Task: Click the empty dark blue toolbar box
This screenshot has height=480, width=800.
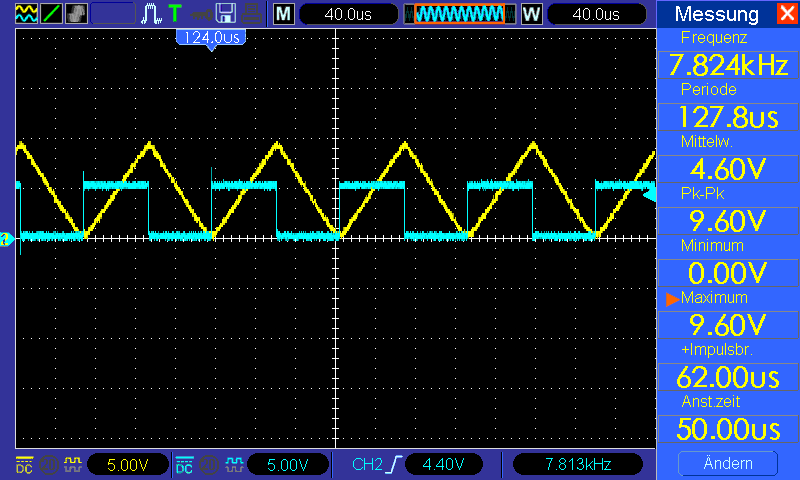Action: [113, 14]
